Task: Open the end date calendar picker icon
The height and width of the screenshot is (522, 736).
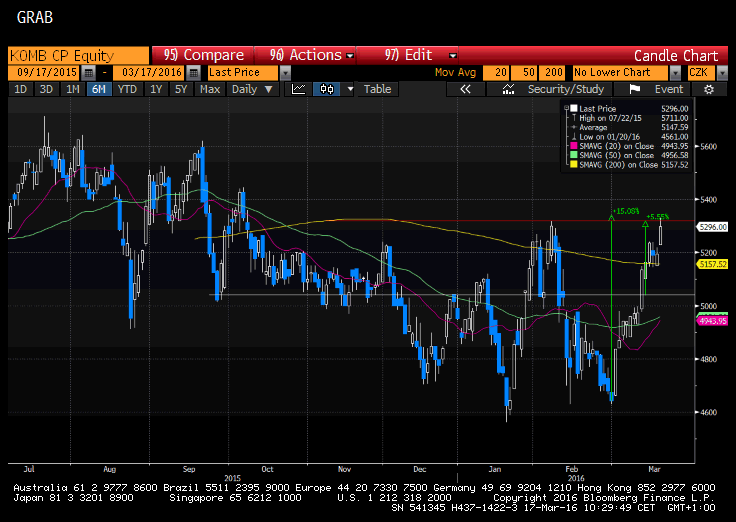Action: [193, 73]
